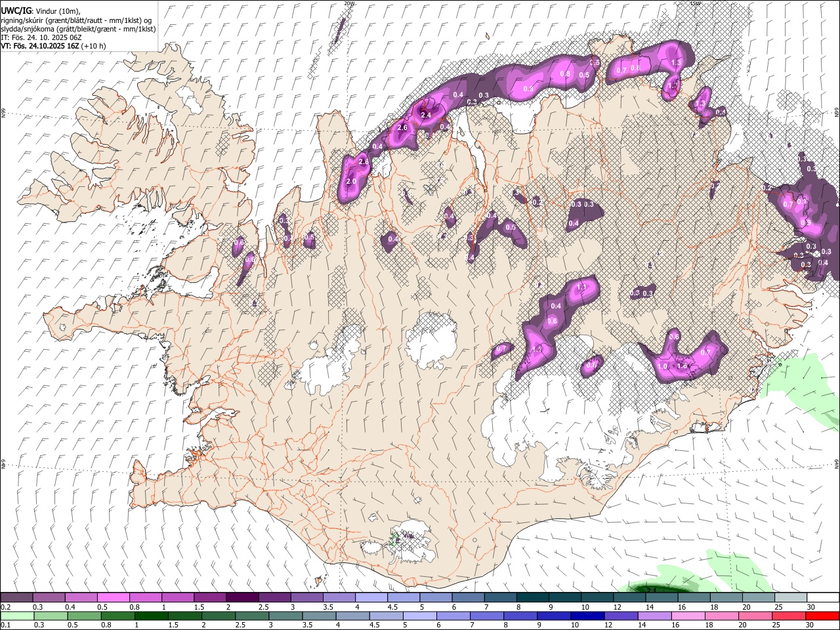The image size is (840, 630).
Task: Click the '30' label in the snow legend row
Action: coord(811,607)
